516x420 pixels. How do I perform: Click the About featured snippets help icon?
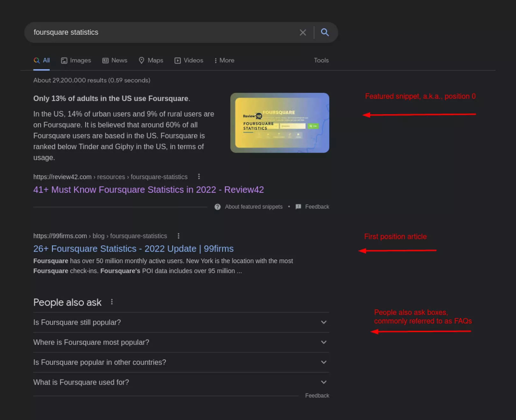218,207
